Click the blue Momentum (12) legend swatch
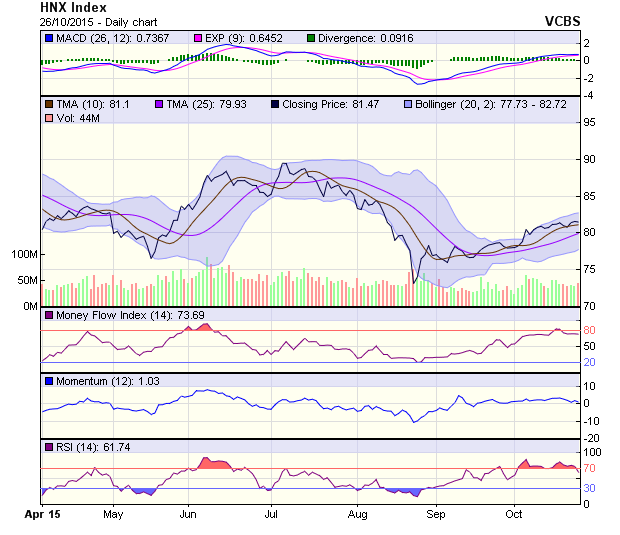 pyautogui.click(x=49, y=382)
